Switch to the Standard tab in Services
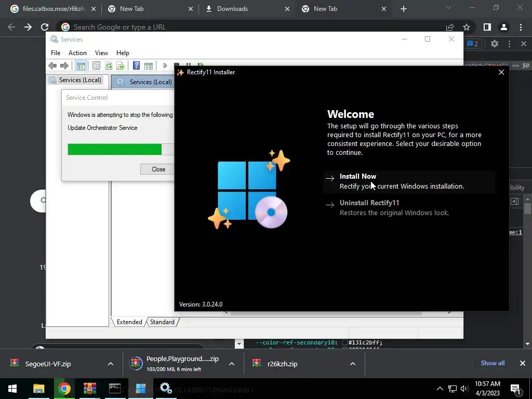This screenshot has width=532, height=399. (x=162, y=322)
